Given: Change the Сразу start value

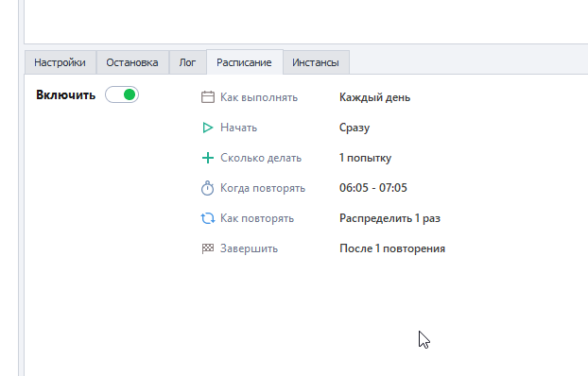Looking at the screenshot, I should click(355, 128).
